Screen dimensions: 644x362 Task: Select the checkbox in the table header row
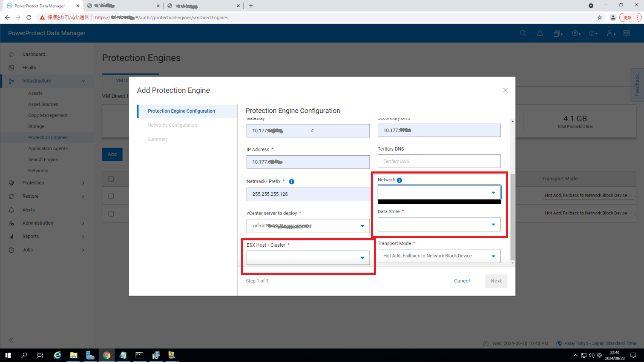pyautogui.click(x=112, y=179)
